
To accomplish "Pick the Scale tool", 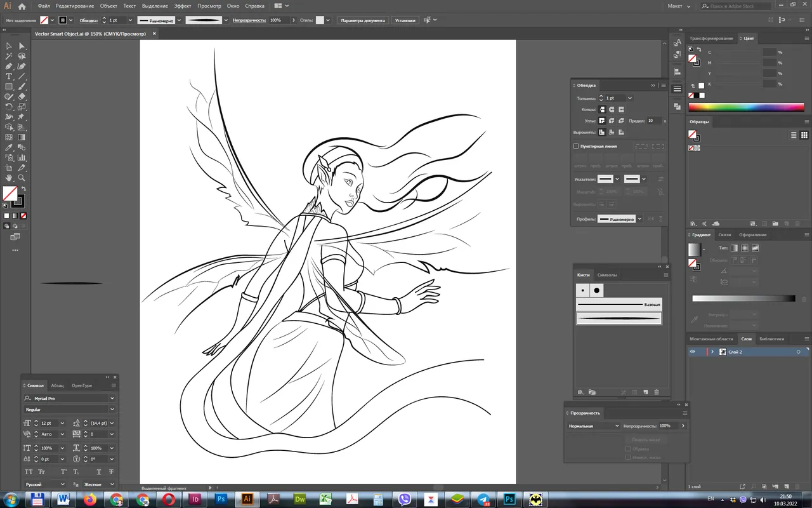I will [22, 107].
